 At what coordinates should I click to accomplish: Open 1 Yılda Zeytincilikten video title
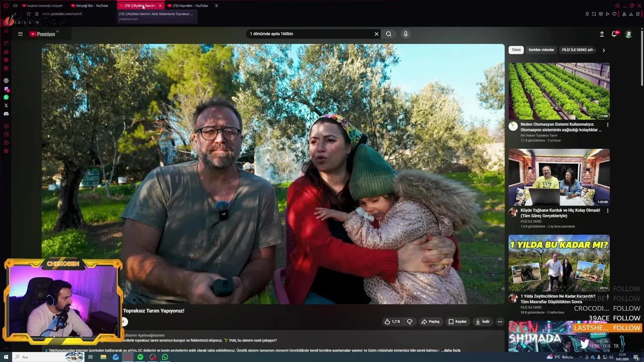click(x=557, y=299)
